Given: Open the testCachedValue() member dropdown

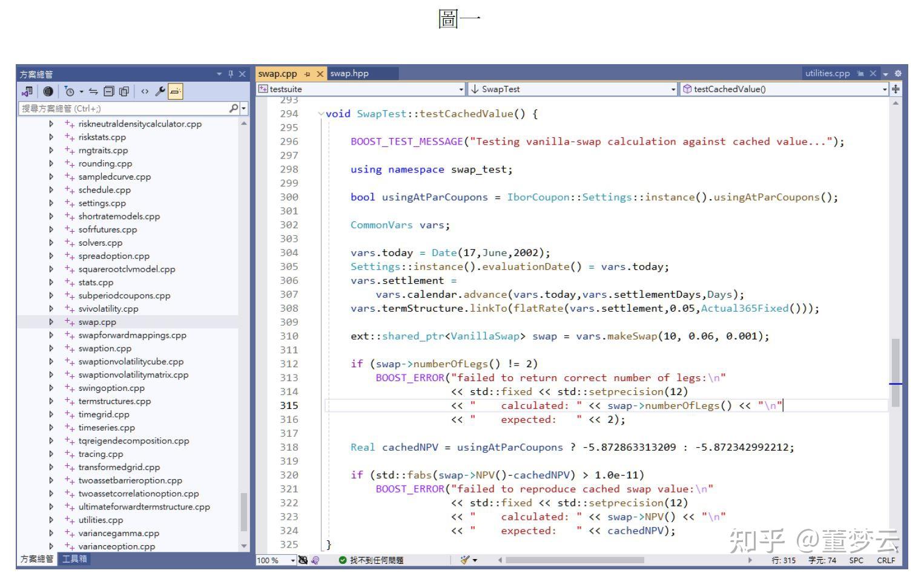Looking at the screenshot, I should [x=885, y=90].
